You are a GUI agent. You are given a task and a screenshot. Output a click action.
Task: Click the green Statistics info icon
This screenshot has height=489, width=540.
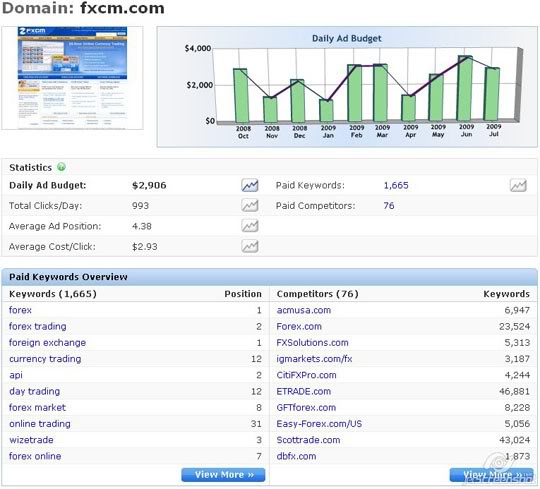tap(61, 167)
